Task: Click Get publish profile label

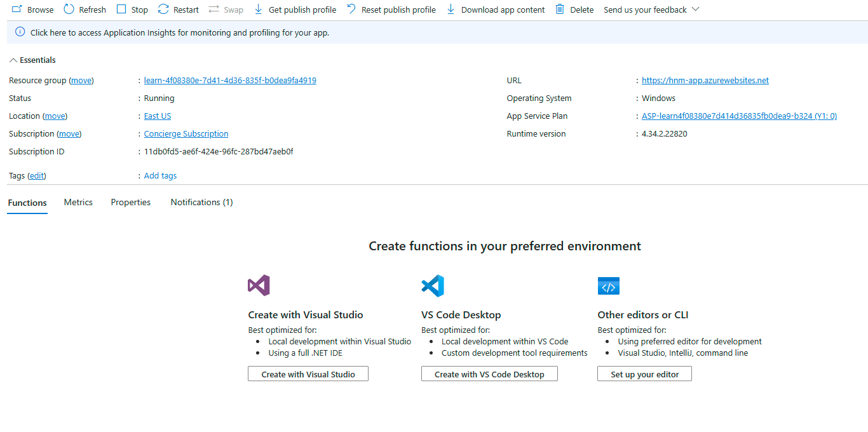Action: coord(302,10)
